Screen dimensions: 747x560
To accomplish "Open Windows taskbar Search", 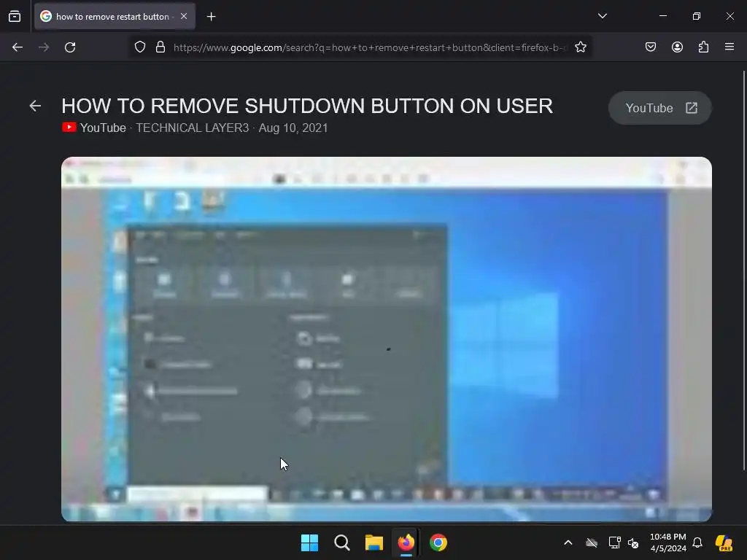I will pos(342,542).
